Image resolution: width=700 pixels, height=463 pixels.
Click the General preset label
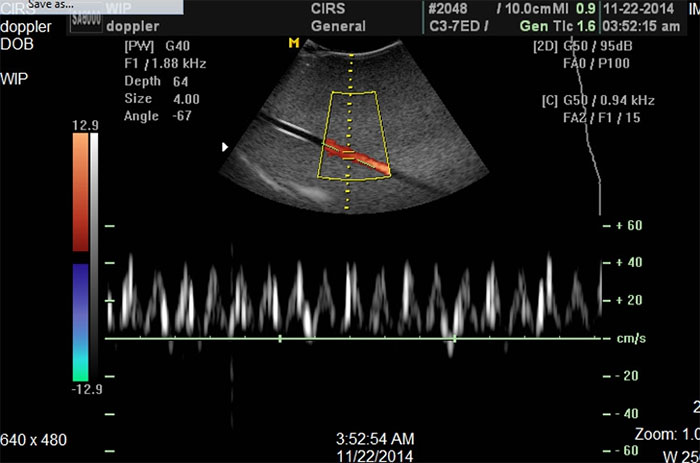(338, 26)
